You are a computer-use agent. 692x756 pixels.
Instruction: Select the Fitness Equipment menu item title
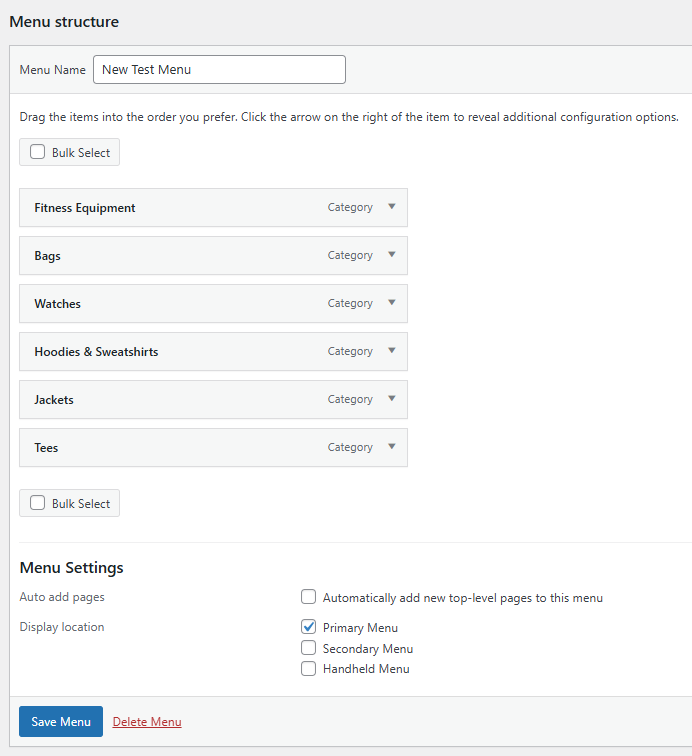pyautogui.click(x=85, y=208)
